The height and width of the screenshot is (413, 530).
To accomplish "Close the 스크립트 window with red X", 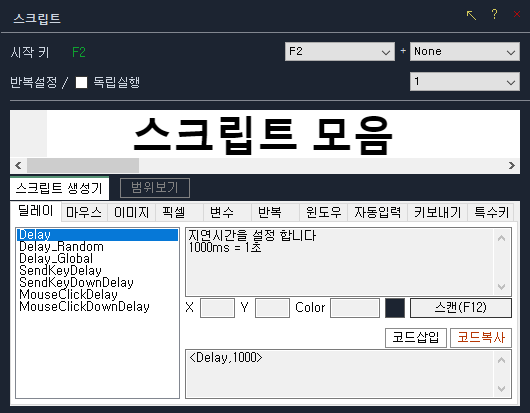I will [517, 14].
